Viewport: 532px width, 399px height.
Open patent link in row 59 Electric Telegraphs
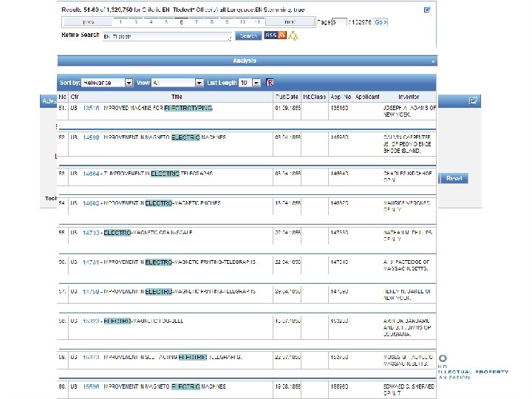click(91, 358)
